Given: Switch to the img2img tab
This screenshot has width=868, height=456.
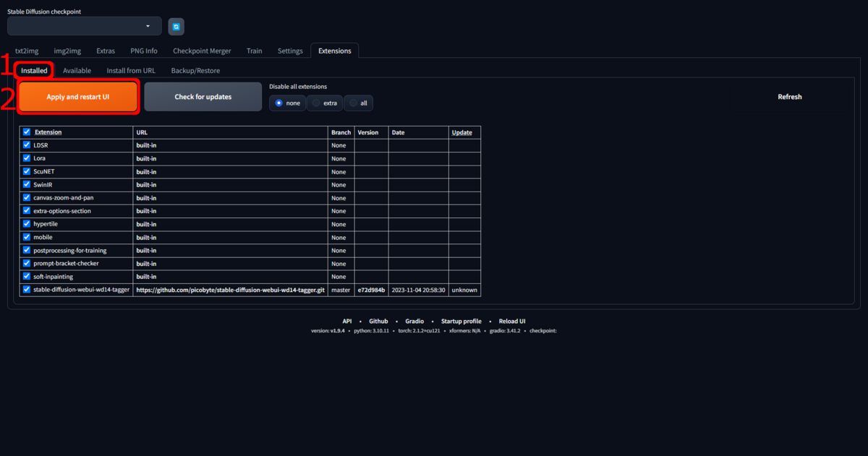Looking at the screenshot, I should pos(67,51).
